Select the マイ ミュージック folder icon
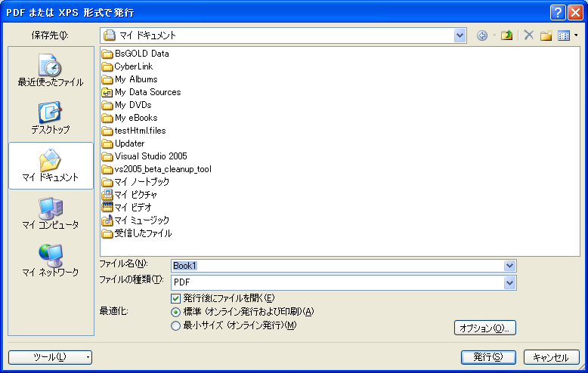588x373 pixels. point(107,220)
